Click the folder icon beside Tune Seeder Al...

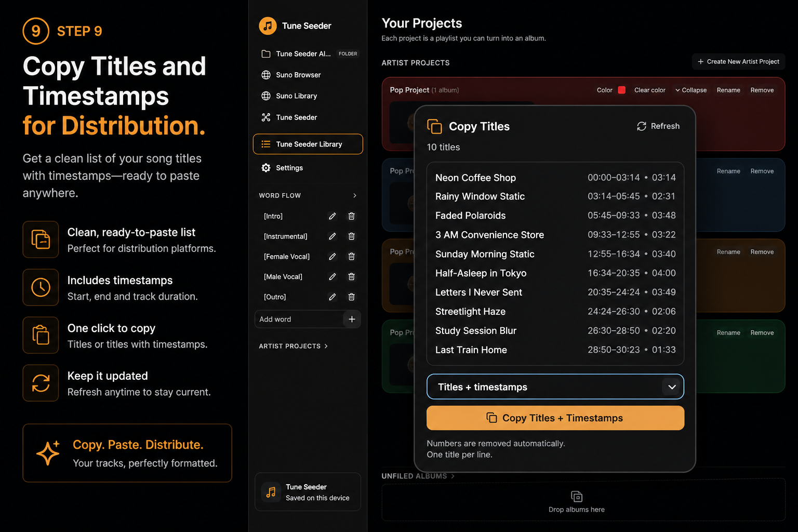coord(266,54)
